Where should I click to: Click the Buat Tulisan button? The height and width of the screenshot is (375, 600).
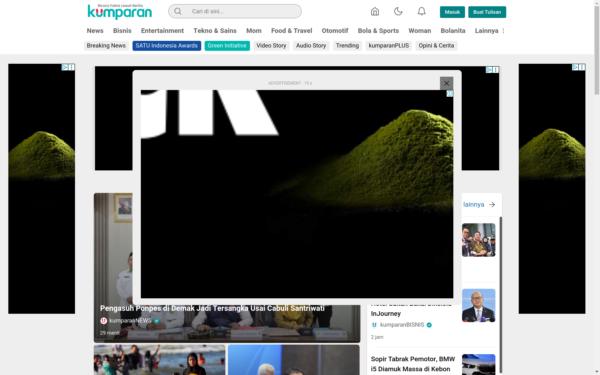[487, 12]
